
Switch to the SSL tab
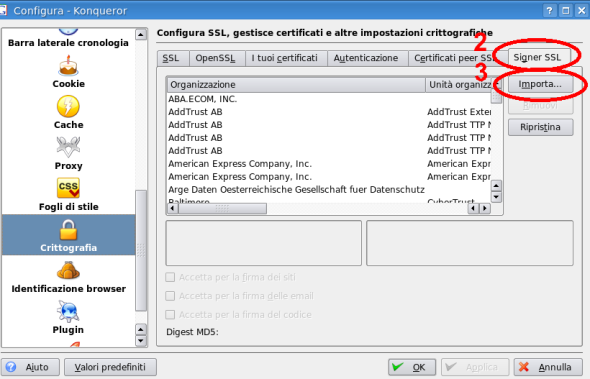pos(173,58)
